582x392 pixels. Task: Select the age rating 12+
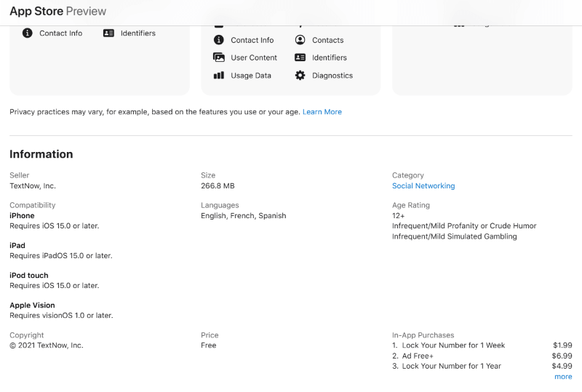[x=398, y=216]
